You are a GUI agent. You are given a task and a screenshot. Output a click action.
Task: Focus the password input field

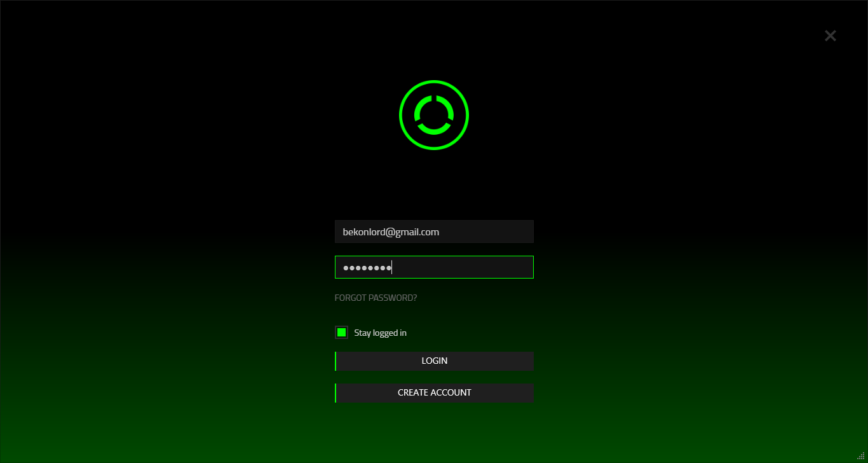434,267
